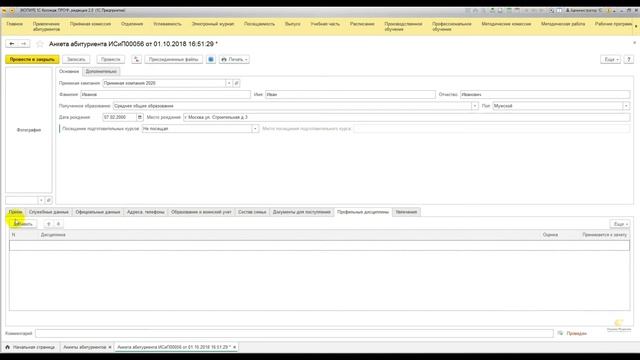Open the Учебная часть section
640x360 pixels.
point(325,24)
